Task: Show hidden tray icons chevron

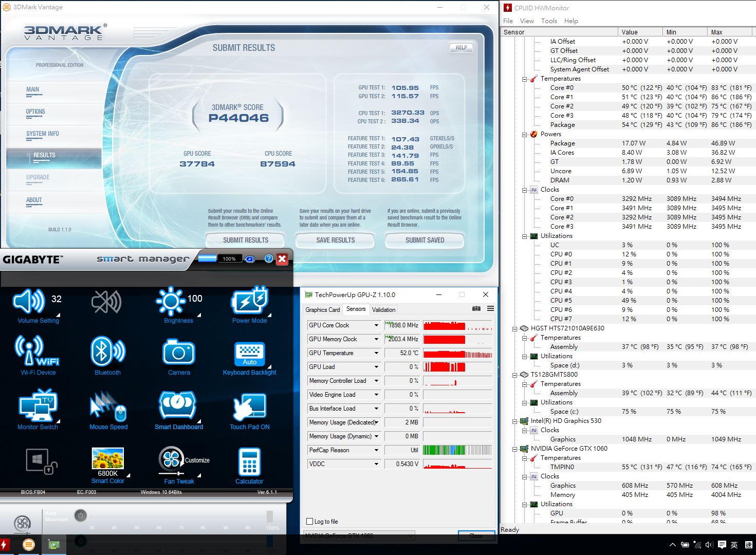Action: point(672,545)
